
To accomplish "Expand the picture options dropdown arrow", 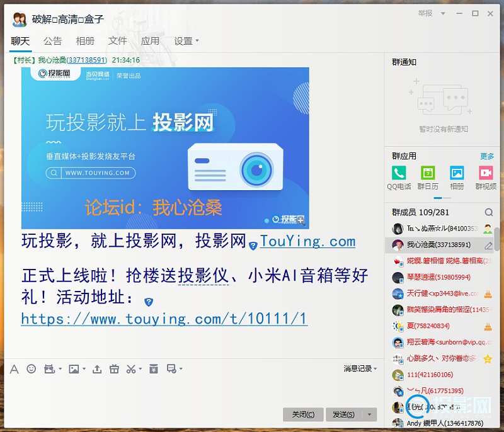I will pos(84,369).
